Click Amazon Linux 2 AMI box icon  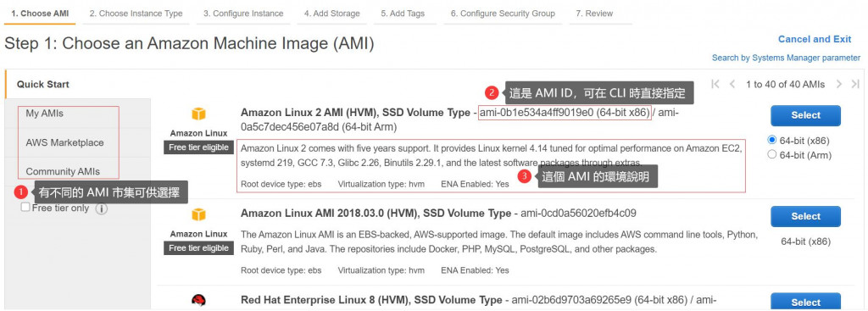click(198, 114)
